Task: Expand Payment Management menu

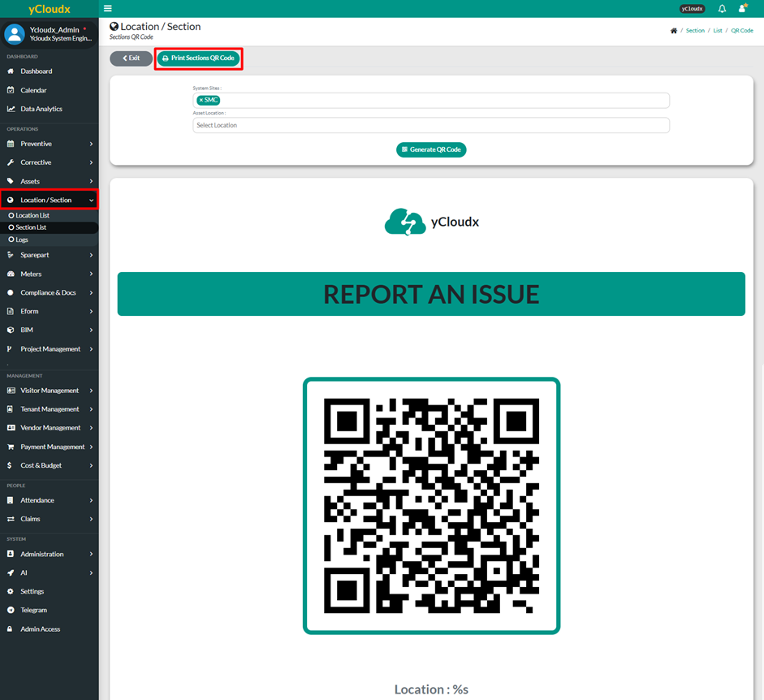Action: point(50,447)
